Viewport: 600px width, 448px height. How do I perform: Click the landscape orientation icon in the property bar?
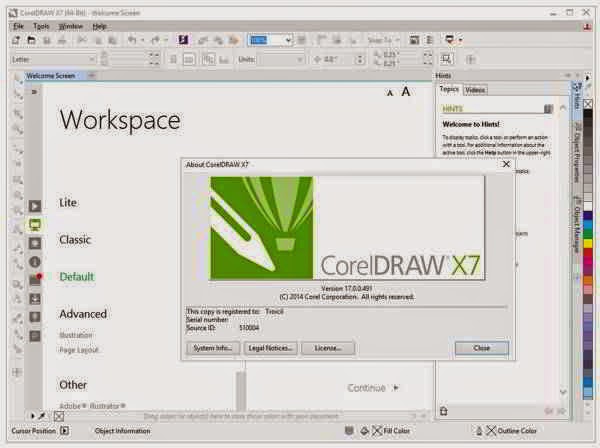pyautogui.click(x=189, y=59)
